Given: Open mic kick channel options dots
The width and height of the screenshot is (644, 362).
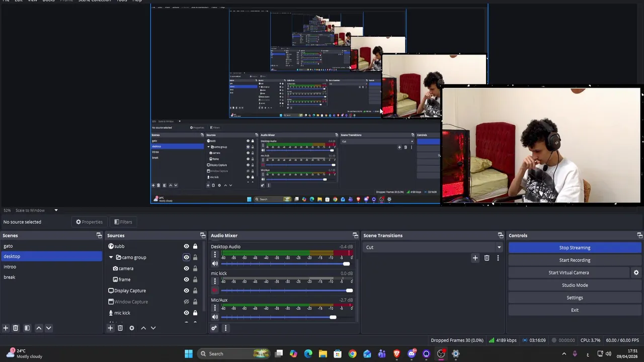Looking at the screenshot, I should pyautogui.click(x=215, y=282).
